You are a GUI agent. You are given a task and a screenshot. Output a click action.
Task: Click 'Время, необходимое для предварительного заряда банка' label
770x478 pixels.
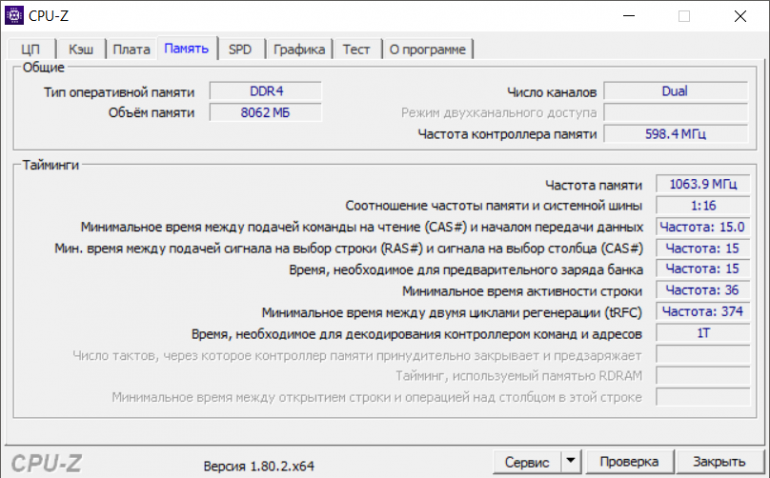tap(466, 270)
